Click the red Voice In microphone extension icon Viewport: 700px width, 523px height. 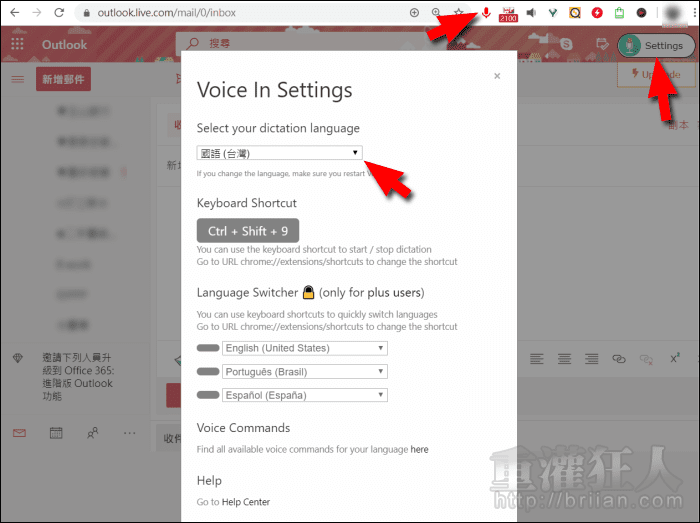486,13
